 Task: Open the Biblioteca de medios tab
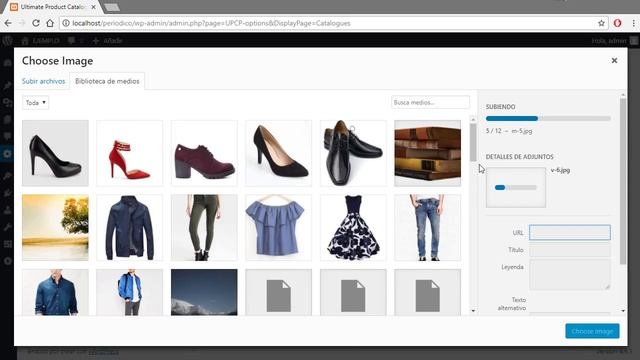107,81
